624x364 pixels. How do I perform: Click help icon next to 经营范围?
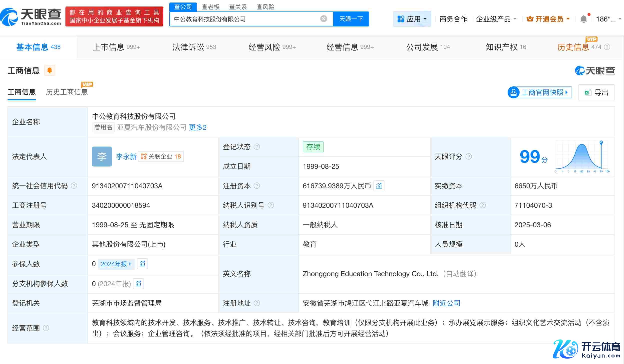coord(46,328)
